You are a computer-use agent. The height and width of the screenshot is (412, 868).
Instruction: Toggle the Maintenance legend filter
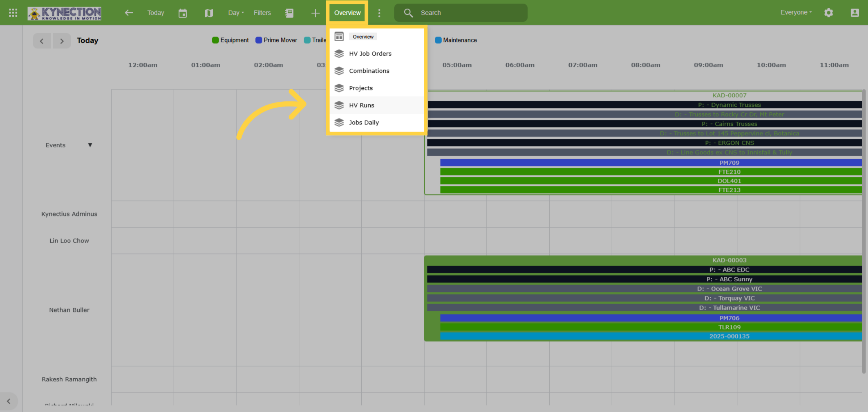pyautogui.click(x=456, y=40)
